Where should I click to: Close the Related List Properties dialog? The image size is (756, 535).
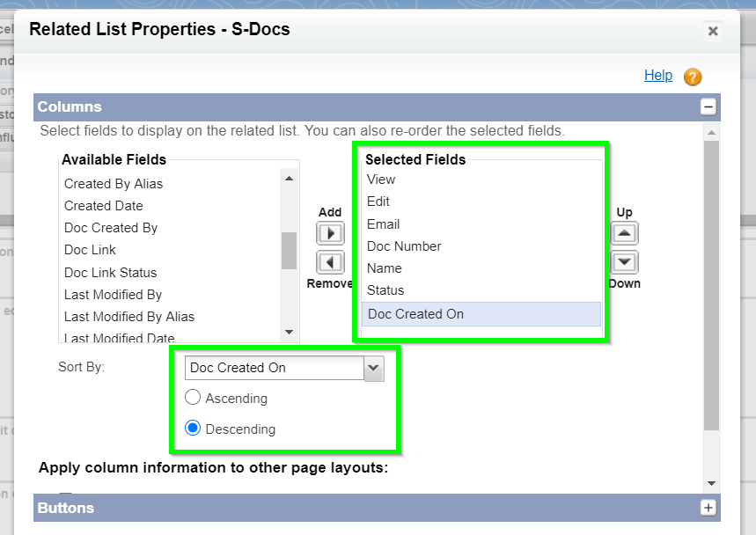click(x=713, y=32)
